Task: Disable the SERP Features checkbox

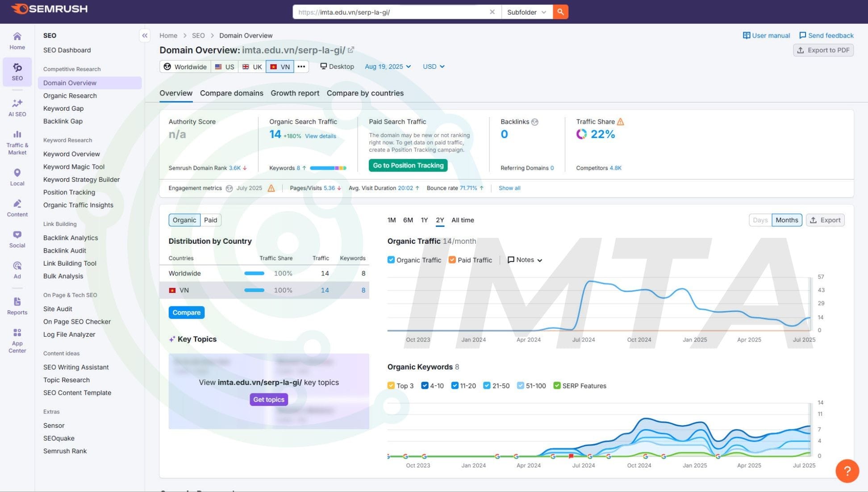Action: click(x=556, y=385)
